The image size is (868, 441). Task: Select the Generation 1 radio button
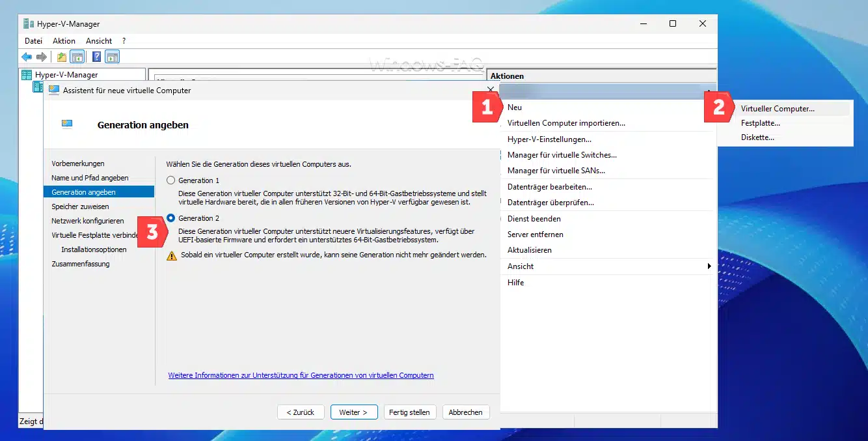click(x=171, y=180)
